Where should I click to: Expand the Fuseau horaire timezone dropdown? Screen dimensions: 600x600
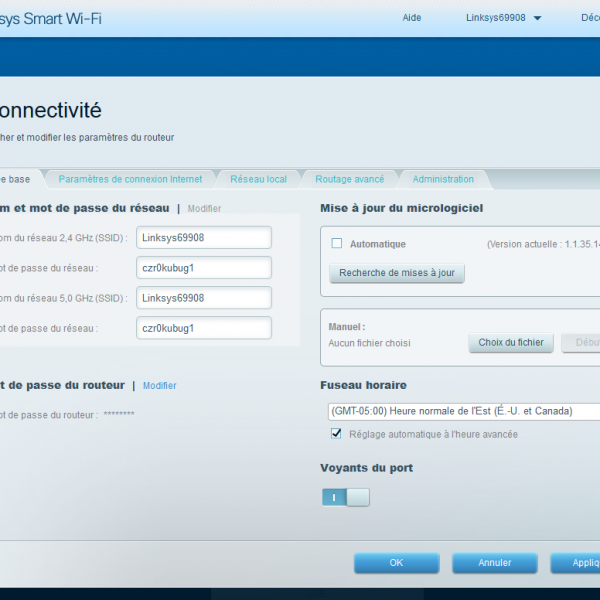coord(462,411)
